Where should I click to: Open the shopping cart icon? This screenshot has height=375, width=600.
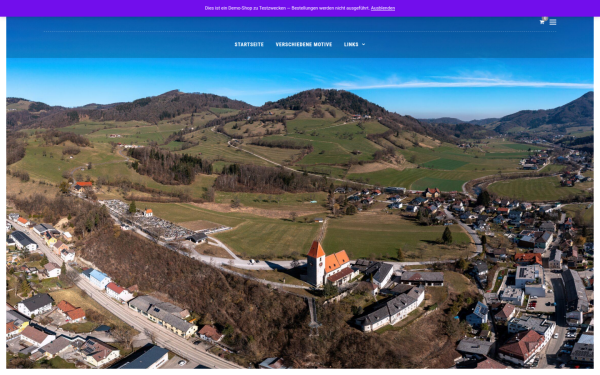(541, 22)
